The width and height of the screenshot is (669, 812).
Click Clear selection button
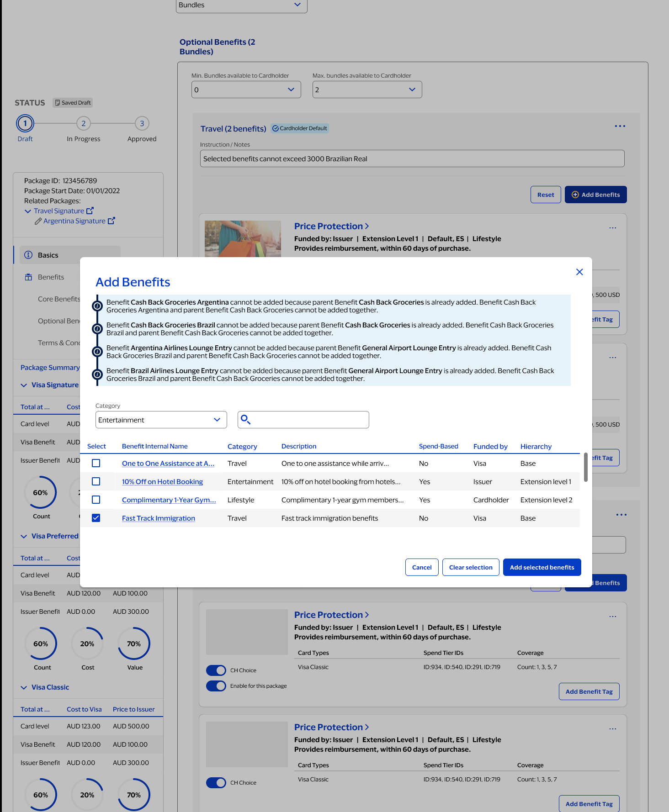(x=471, y=567)
